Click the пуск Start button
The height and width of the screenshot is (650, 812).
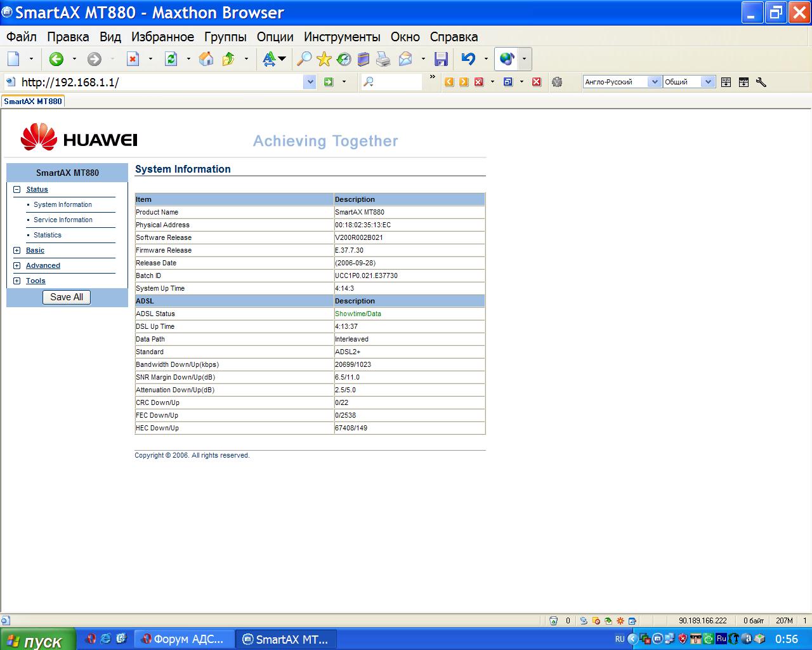[x=37, y=640]
